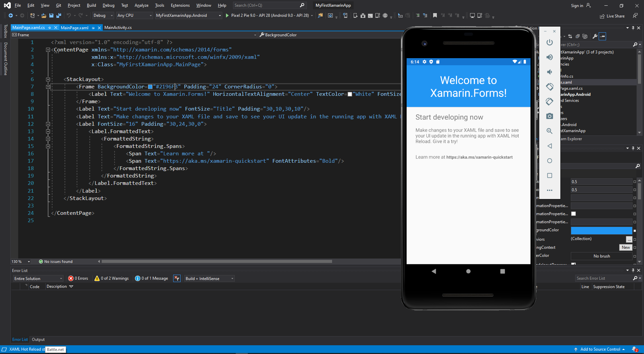Click Add to Source Control
The width and height of the screenshot is (644, 354).
[x=600, y=349]
